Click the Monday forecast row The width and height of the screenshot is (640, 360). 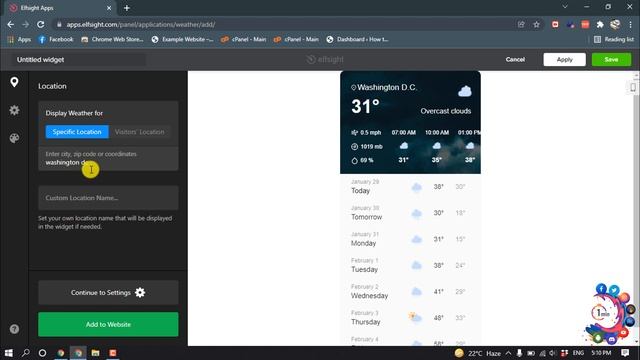[410, 239]
